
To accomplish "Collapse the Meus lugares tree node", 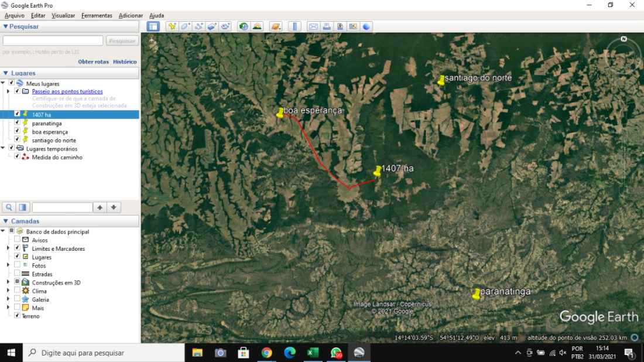I will tap(3, 83).
